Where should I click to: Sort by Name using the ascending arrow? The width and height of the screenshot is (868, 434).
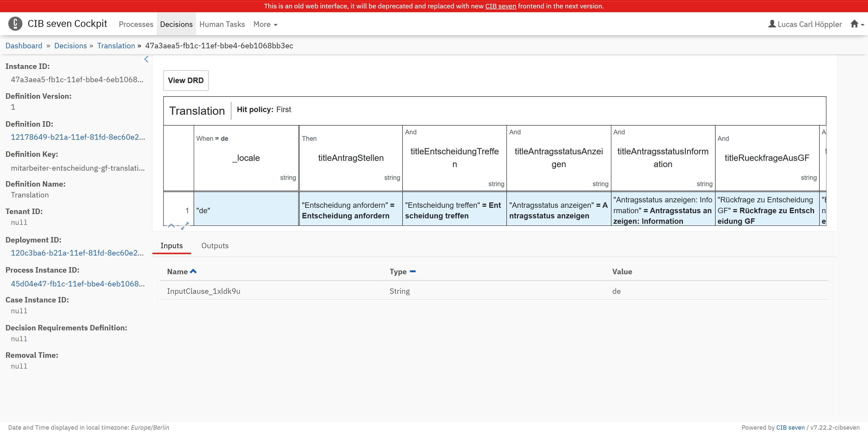193,272
